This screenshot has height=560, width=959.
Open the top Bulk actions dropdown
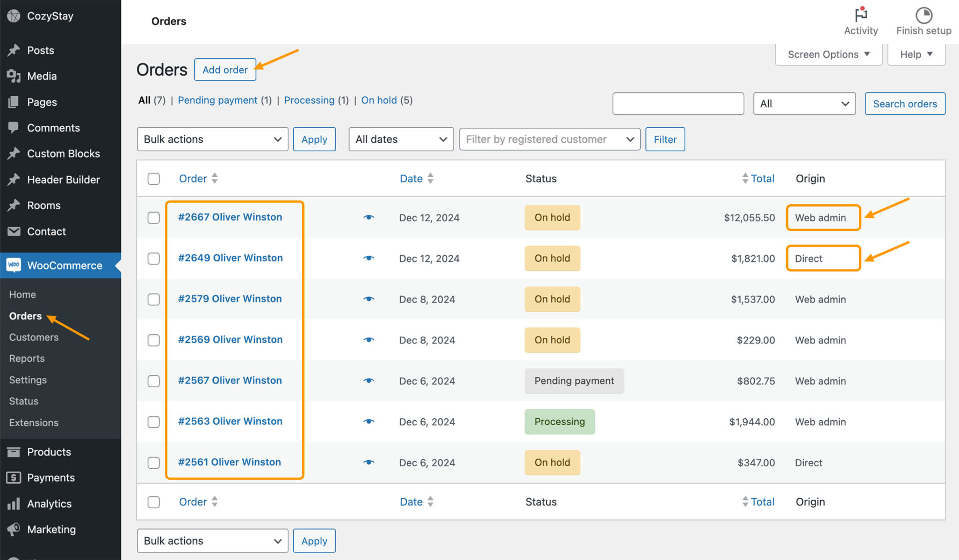click(212, 139)
